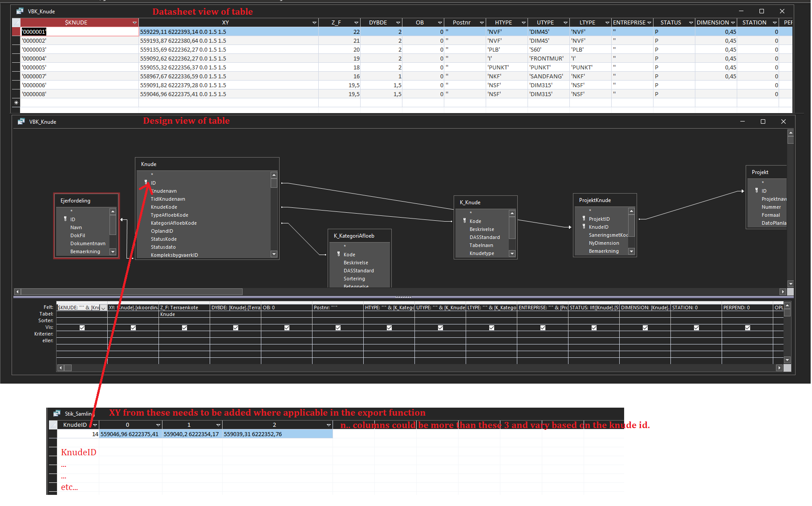Select the 'FRONTMUR' cell in UTYPE column
Viewport: 812px width, 506px height.
[548, 58]
